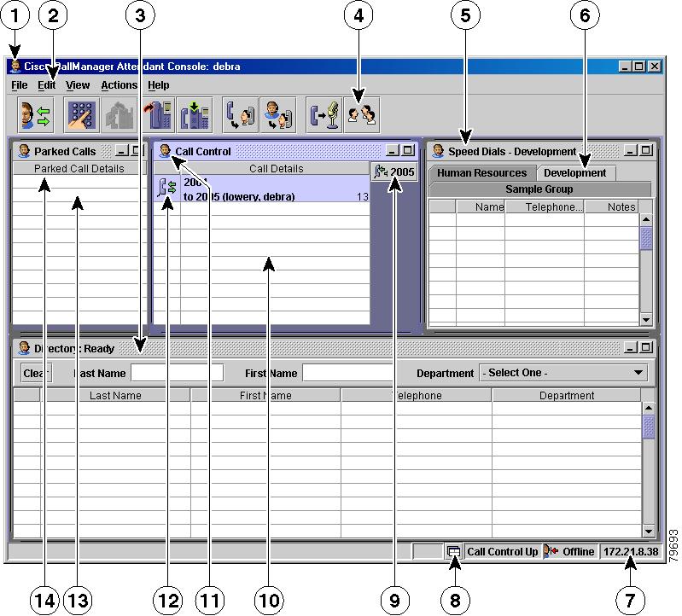Click the greyed-out toolbar icon next to Dial
Image resolution: width=682 pixels, height=616 pixels.
119,115
